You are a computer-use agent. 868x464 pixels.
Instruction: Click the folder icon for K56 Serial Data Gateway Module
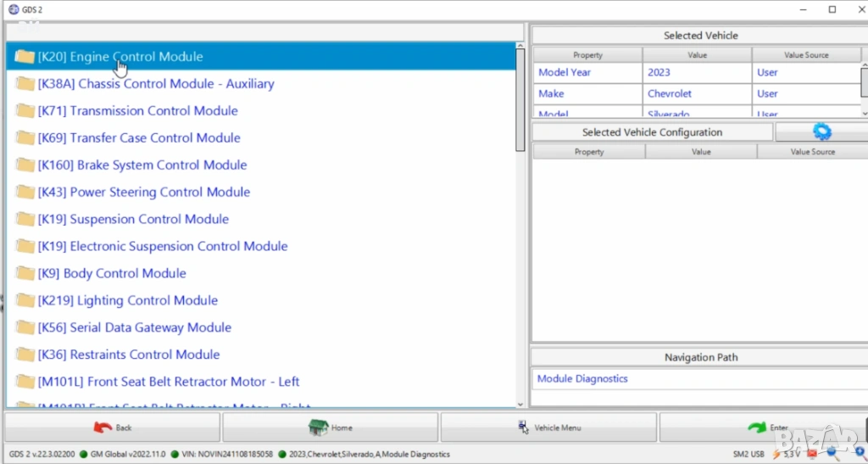click(x=25, y=328)
